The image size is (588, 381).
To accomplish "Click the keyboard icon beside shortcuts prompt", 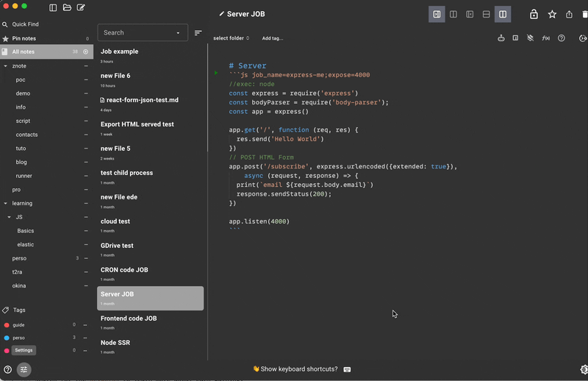I will click(x=347, y=369).
